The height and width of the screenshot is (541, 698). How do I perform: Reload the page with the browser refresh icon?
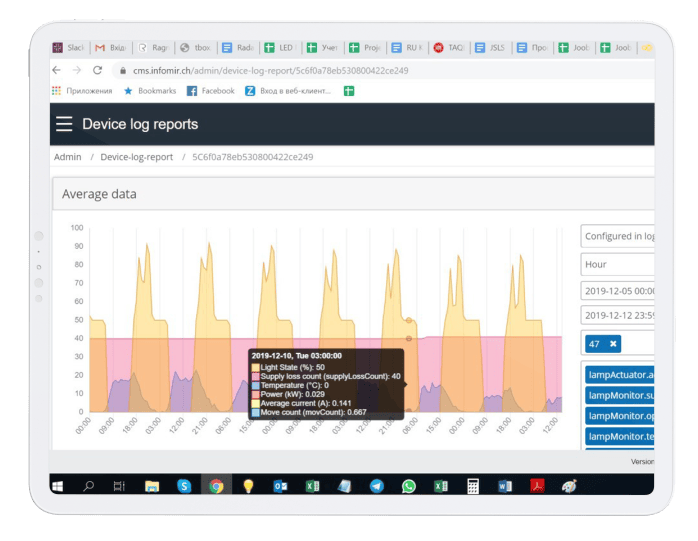(97, 71)
